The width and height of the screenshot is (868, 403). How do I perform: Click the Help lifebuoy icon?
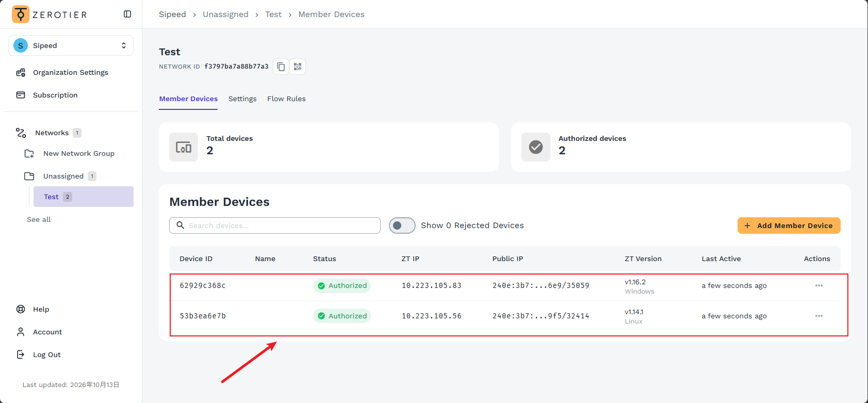[21, 309]
